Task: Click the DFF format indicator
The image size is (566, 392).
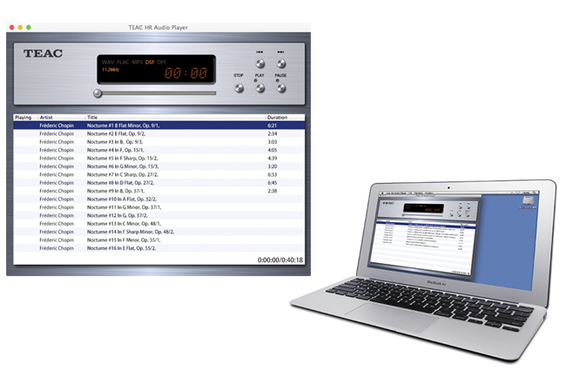Action: coord(162,62)
